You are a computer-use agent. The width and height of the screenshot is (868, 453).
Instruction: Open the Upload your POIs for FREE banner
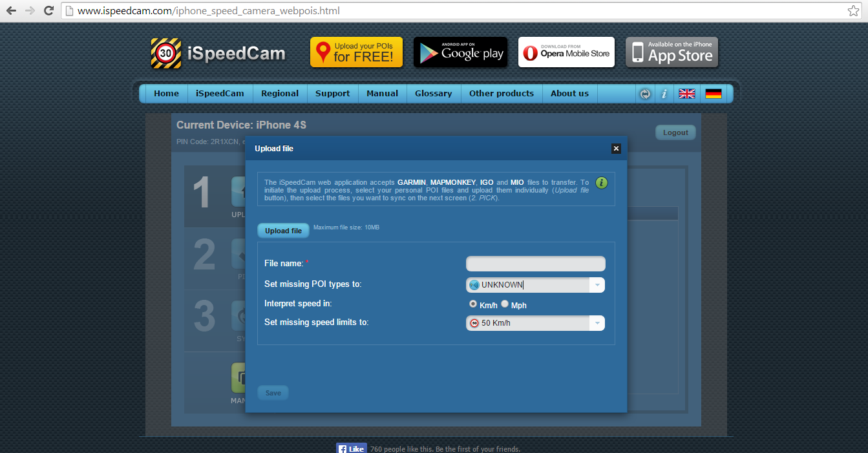[x=356, y=52]
